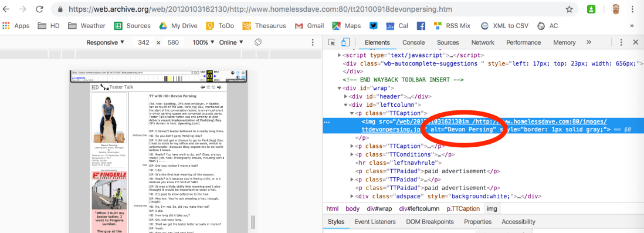Image resolution: width=644 pixels, height=233 pixels.
Task: Click the Fingerle Lumber advertisement image
Action: click(x=109, y=191)
